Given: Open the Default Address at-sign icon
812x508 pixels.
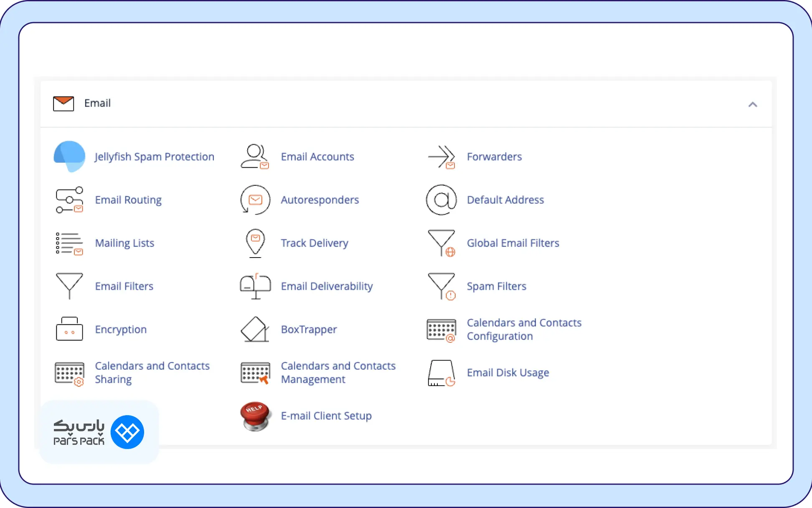Looking at the screenshot, I should coord(442,200).
